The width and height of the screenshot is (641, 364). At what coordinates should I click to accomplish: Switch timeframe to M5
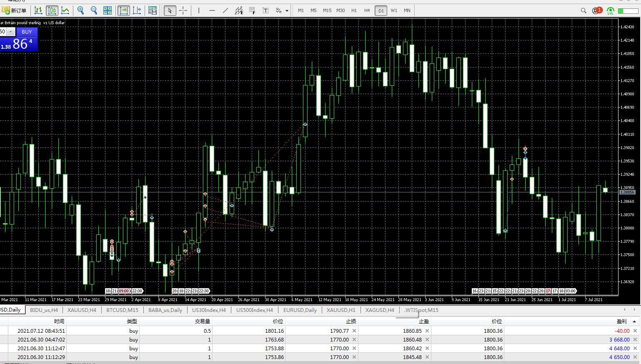click(314, 10)
